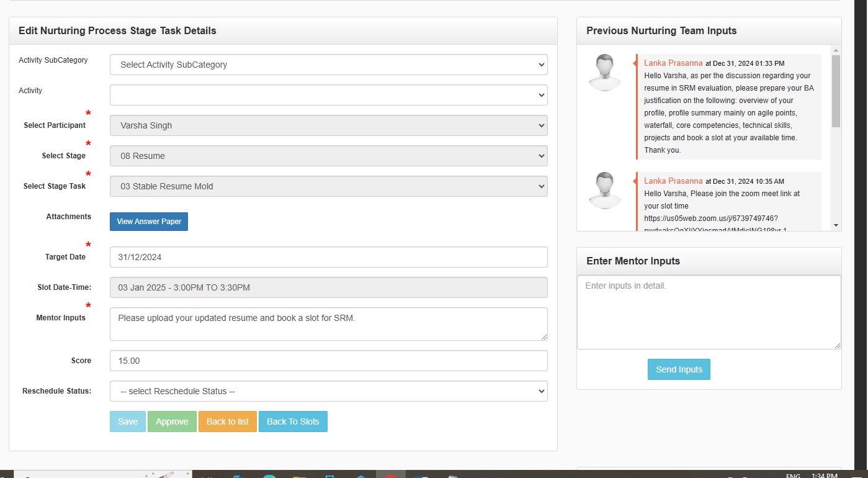This screenshot has height=478, width=868.
Task: Focus the Enter Mentor Inputs text area
Action: [709, 312]
